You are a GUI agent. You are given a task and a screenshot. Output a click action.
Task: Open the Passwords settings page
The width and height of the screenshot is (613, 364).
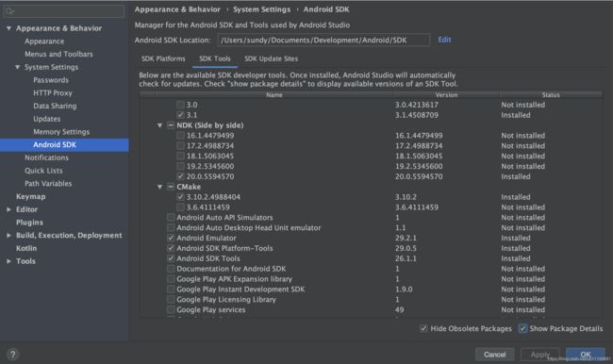pos(51,80)
